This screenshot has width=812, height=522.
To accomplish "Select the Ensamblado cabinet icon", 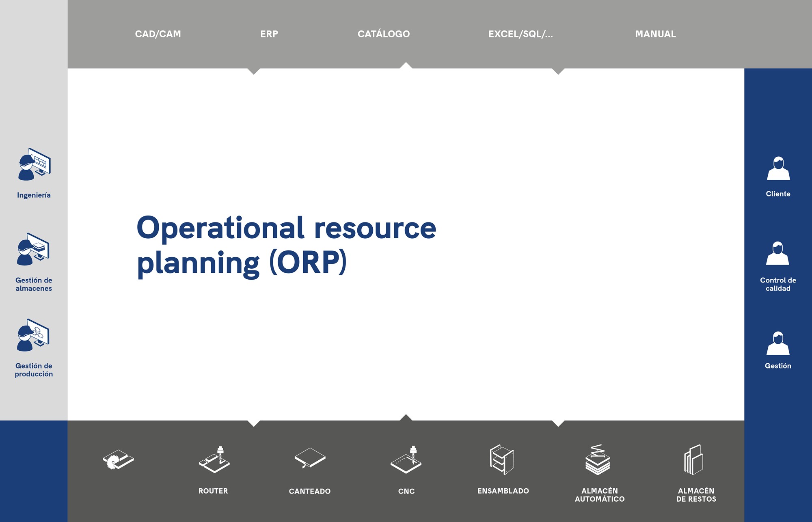I will click(502, 459).
